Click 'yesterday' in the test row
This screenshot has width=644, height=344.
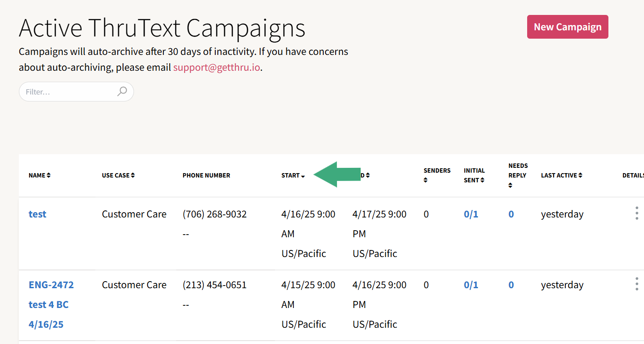click(x=562, y=214)
